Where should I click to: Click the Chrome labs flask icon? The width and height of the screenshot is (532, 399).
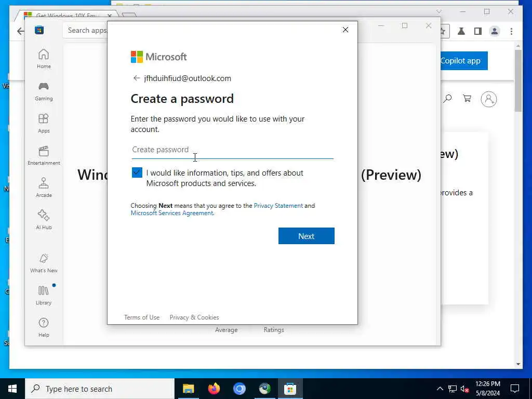coord(461,31)
